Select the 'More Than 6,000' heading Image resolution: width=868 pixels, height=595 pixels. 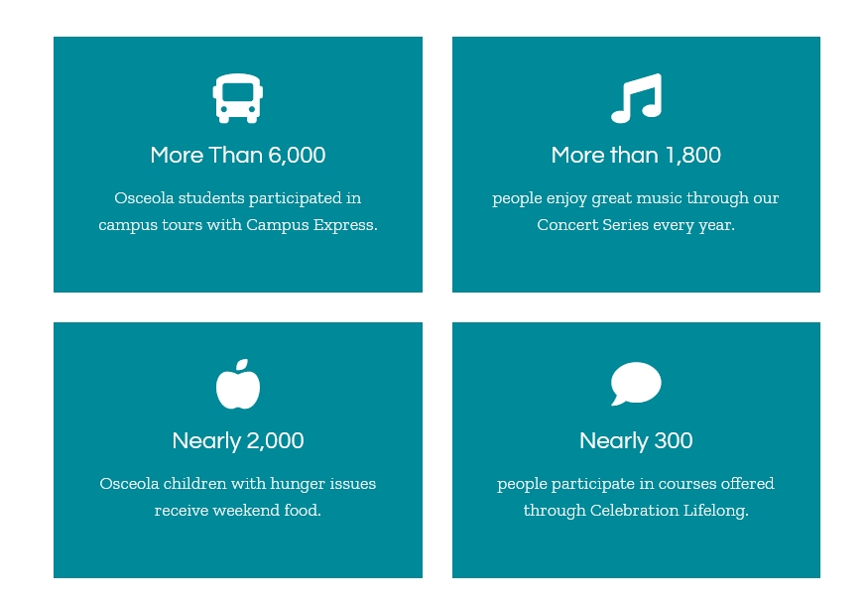[x=238, y=156]
